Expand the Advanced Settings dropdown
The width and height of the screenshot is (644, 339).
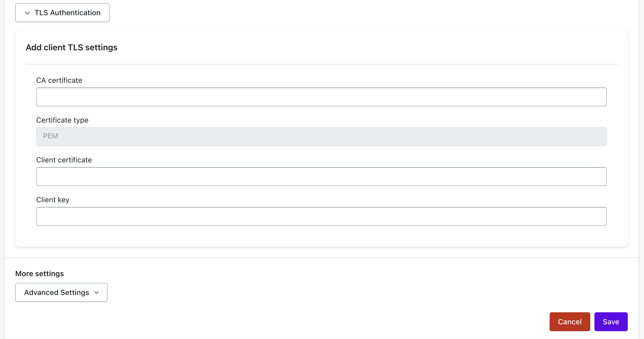(x=61, y=292)
